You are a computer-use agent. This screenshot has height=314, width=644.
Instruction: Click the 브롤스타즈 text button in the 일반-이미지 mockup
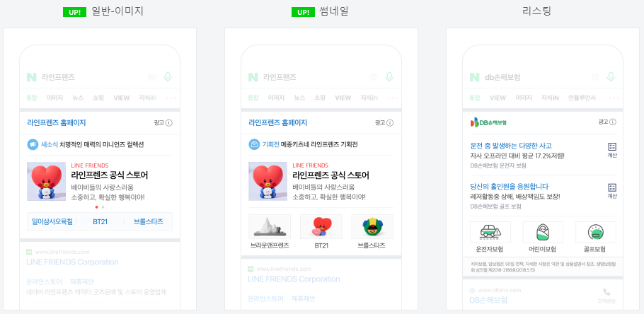(x=149, y=221)
